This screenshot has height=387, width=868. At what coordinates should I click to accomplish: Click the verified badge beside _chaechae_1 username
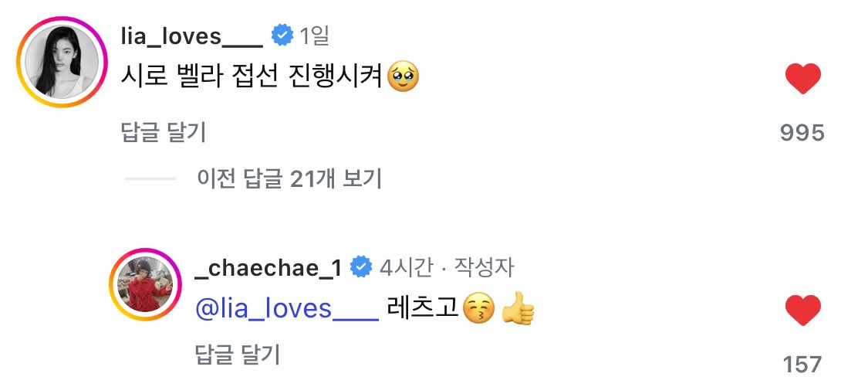pyautogui.click(x=360, y=267)
